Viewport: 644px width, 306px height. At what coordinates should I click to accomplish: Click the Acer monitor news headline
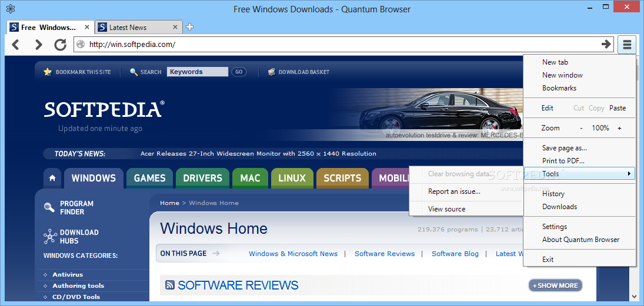point(258,154)
